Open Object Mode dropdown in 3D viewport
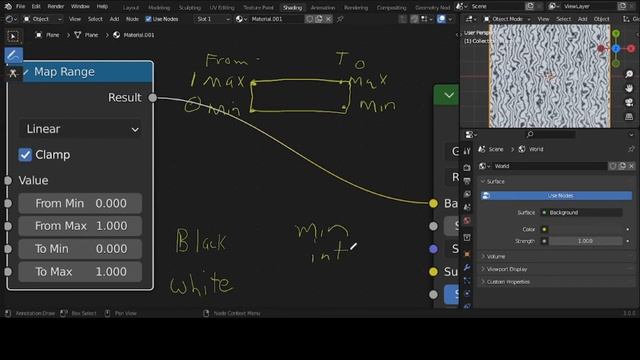Viewport: 640px width, 360px height. point(507,19)
